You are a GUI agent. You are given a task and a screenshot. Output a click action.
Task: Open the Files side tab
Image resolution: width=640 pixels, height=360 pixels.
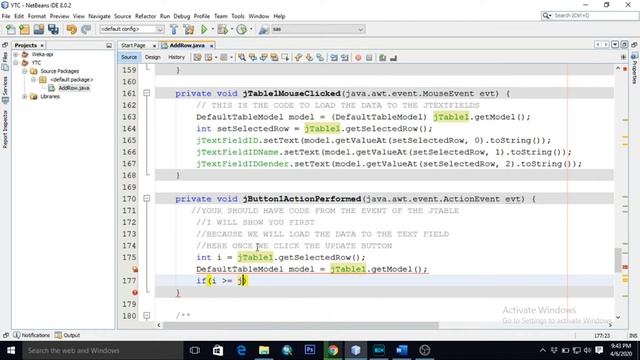tap(5, 60)
